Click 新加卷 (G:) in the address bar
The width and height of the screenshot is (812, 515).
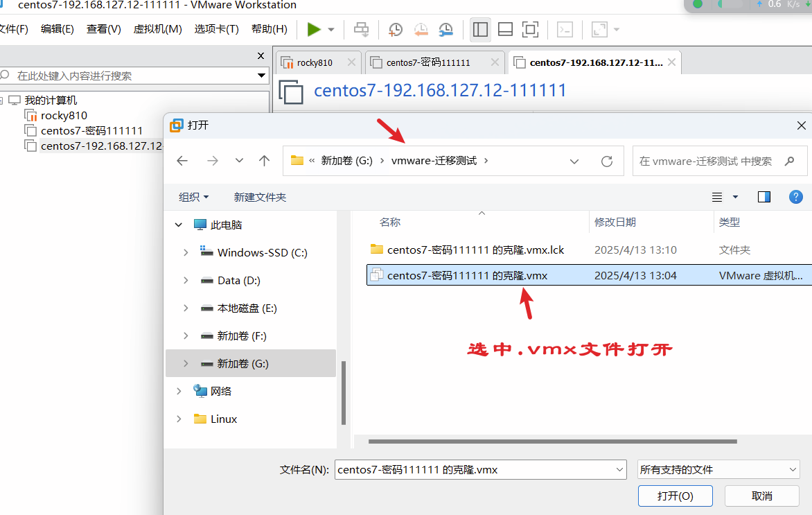coord(346,161)
